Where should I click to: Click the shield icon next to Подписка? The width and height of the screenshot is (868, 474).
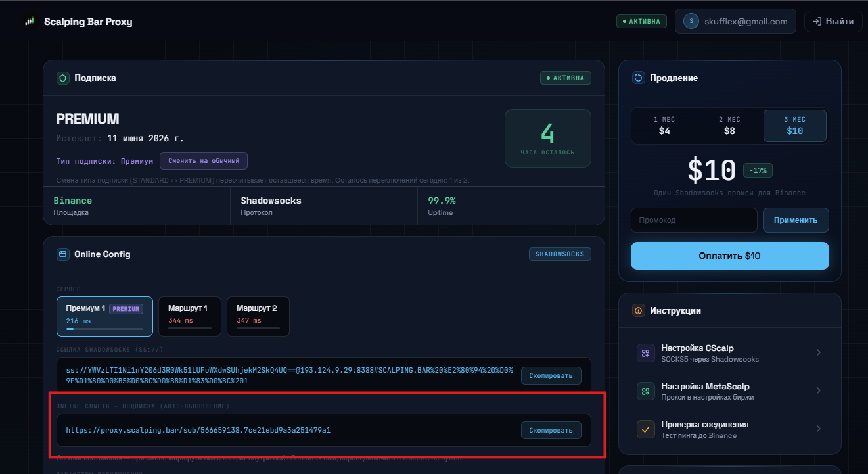pyautogui.click(x=63, y=78)
